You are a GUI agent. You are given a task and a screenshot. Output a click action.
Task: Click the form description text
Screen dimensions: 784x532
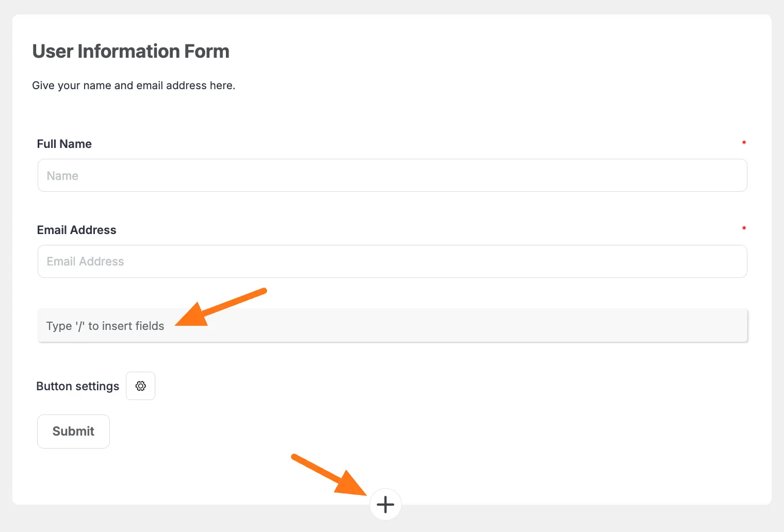click(134, 85)
